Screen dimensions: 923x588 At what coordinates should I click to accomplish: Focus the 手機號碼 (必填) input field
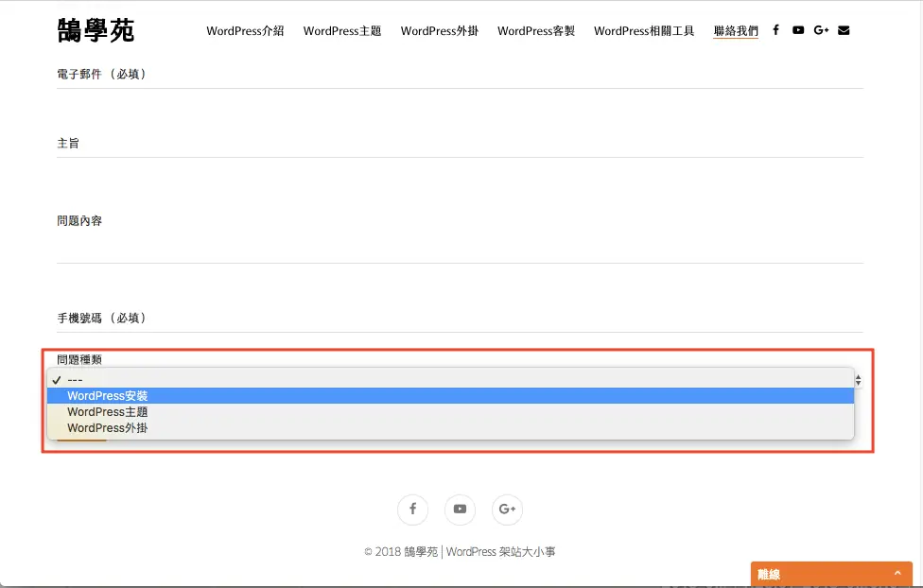[x=460, y=320]
